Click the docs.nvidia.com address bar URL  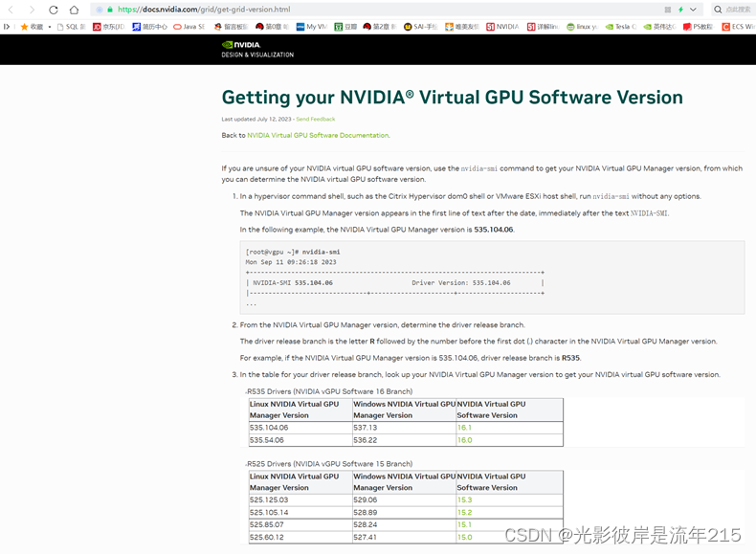[x=204, y=10]
